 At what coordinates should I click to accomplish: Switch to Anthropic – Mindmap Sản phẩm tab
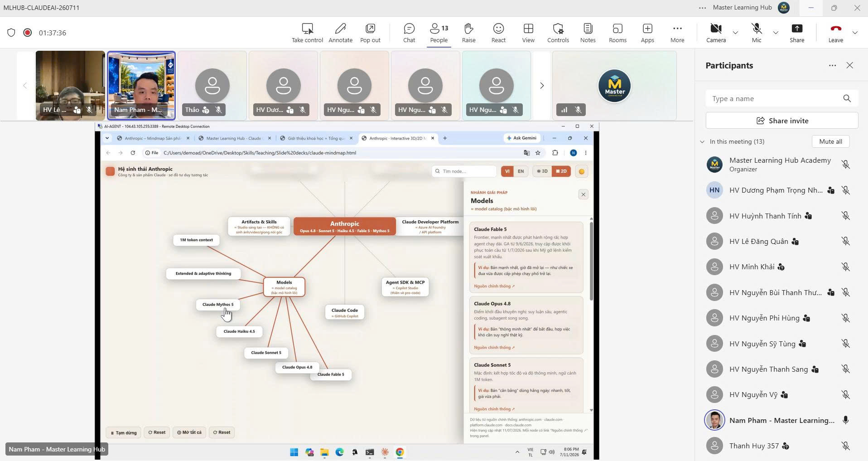(153, 138)
